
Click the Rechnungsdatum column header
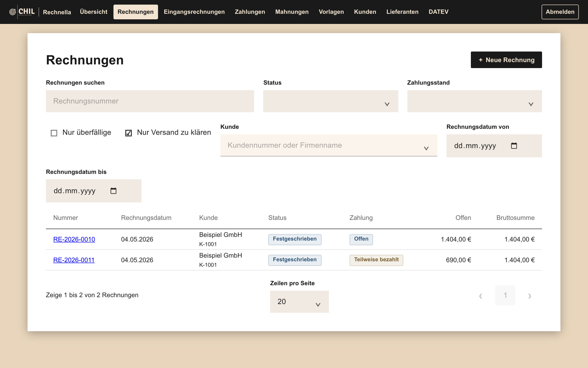pos(146,218)
